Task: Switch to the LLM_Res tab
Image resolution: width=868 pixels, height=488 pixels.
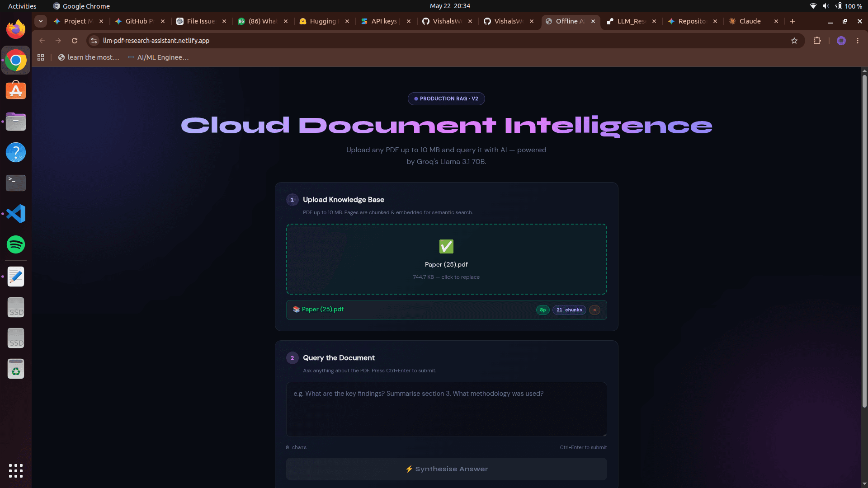Action: pyautogui.click(x=632, y=21)
